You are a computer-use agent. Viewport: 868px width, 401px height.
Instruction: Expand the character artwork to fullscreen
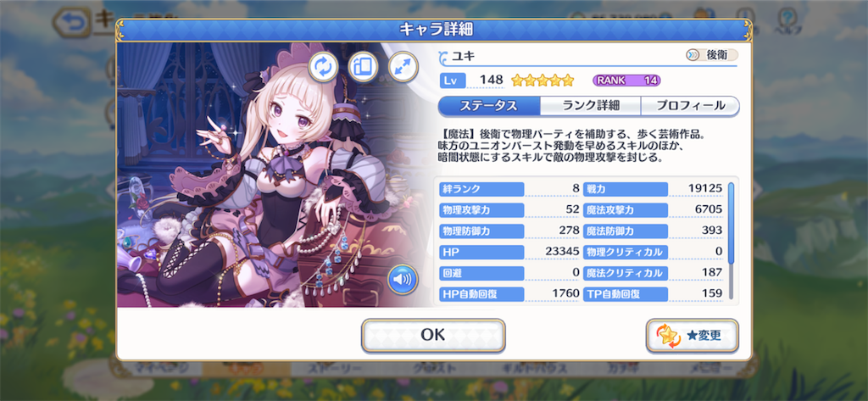pyautogui.click(x=403, y=67)
